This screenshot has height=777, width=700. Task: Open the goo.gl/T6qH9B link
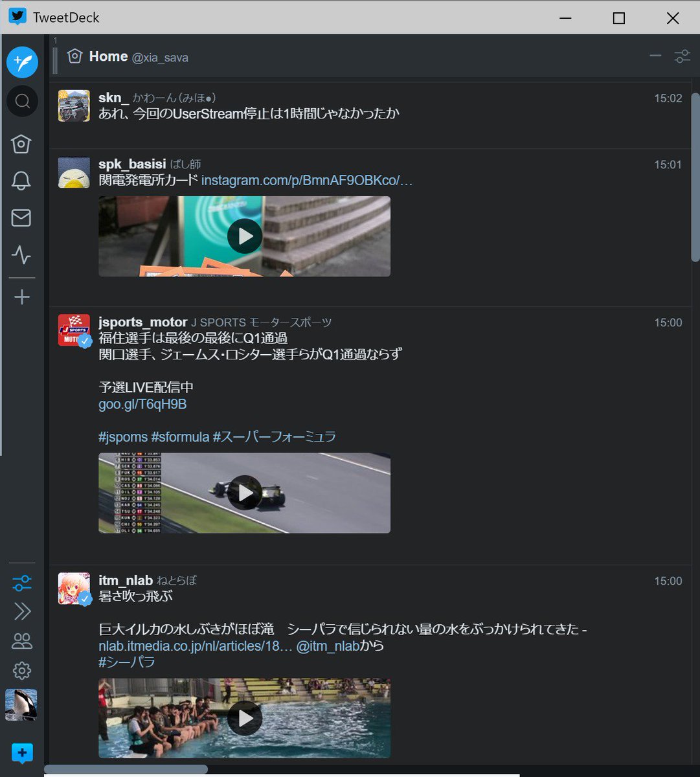coord(142,404)
